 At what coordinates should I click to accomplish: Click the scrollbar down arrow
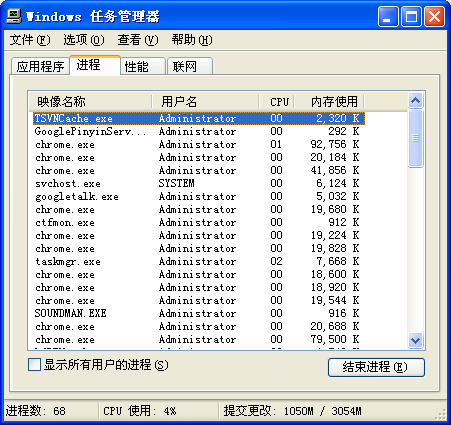click(x=415, y=341)
